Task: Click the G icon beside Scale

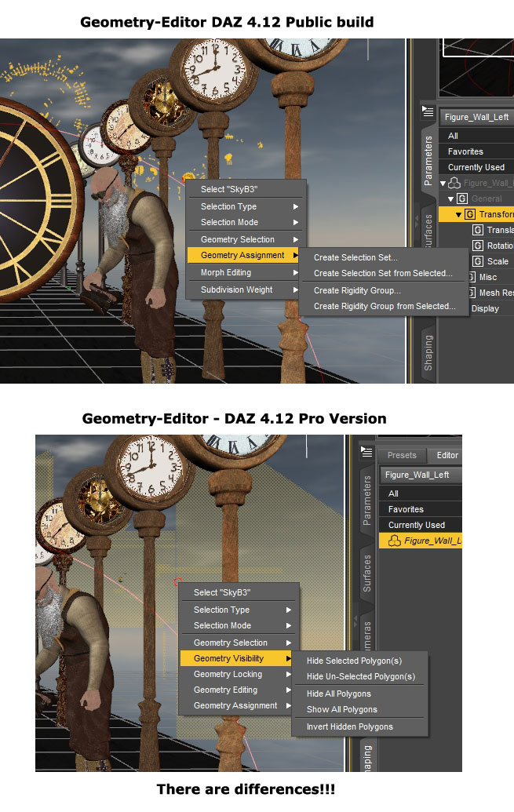Action: 478,261
